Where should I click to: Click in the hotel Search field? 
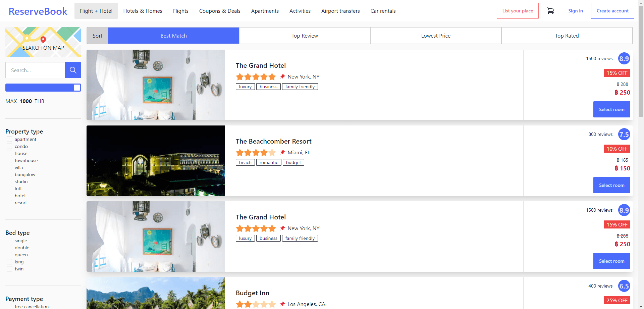(x=35, y=70)
